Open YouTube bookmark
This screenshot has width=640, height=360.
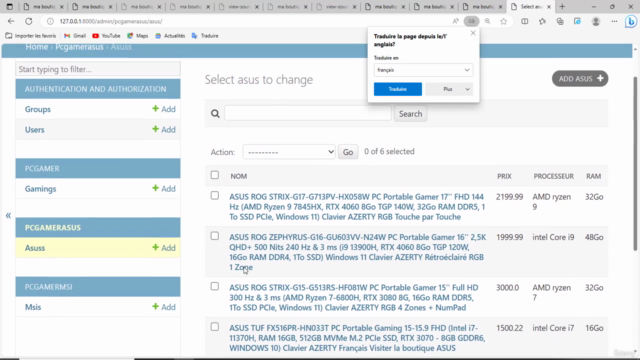pyautogui.click(x=107, y=36)
